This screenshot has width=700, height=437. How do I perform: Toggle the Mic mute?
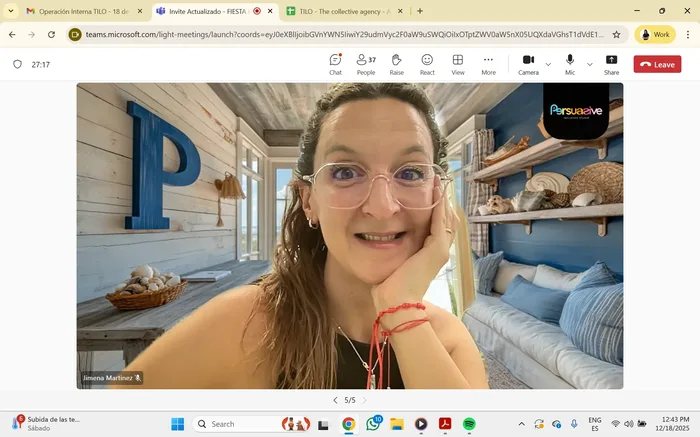[570, 64]
